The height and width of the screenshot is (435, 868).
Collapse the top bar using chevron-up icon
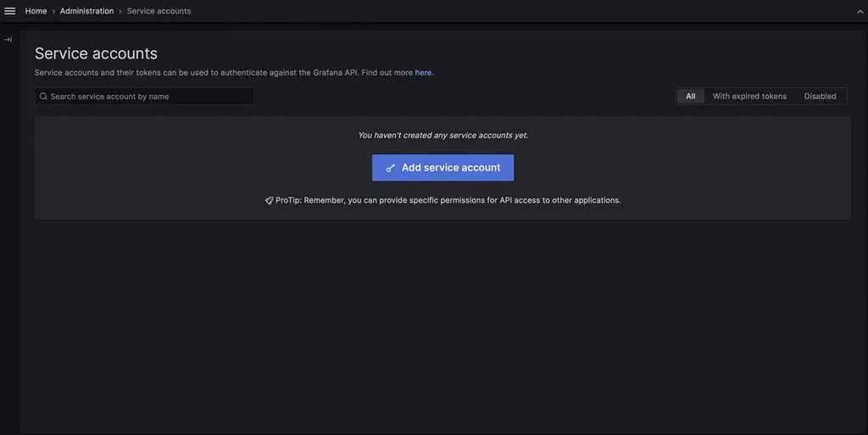(x=860, y=12)
